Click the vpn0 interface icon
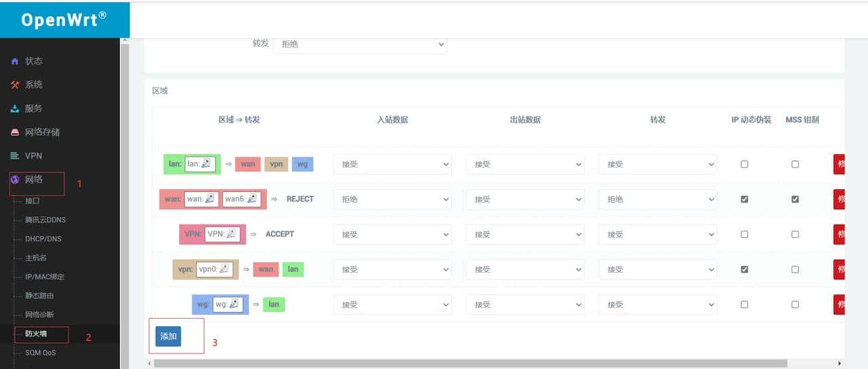This screenshot has height=369, width=868. (x=224, y=269)
